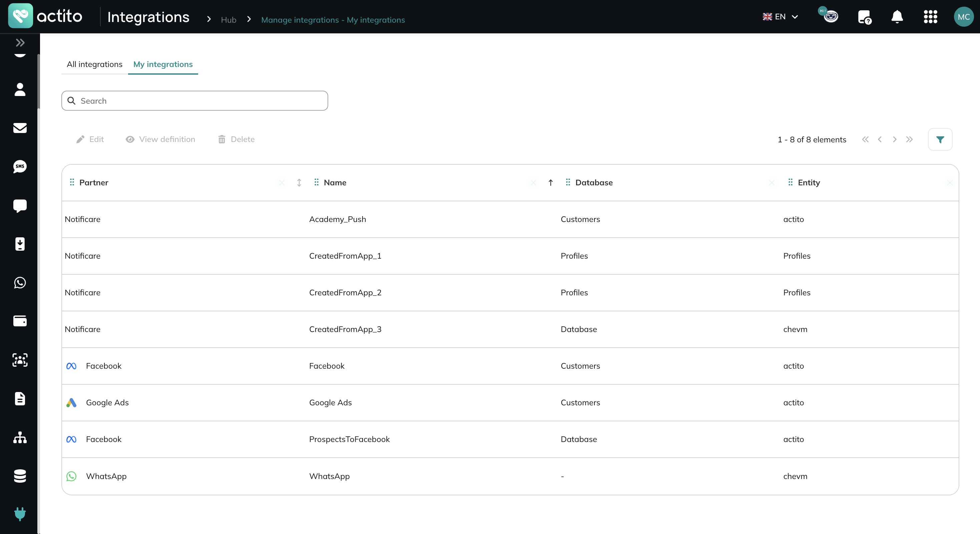980x534 pixels.
Task: Go to next page chevron
Action: (x=894, y=139)
